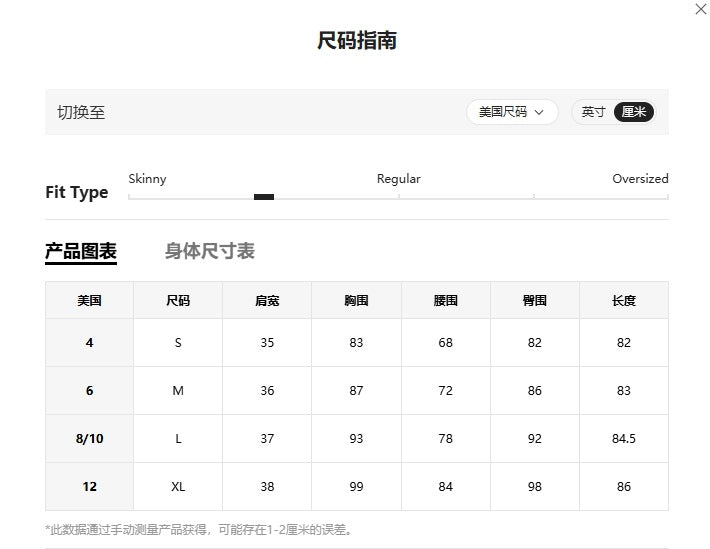Click shoulder width value 37

click(x=267, y=439)
